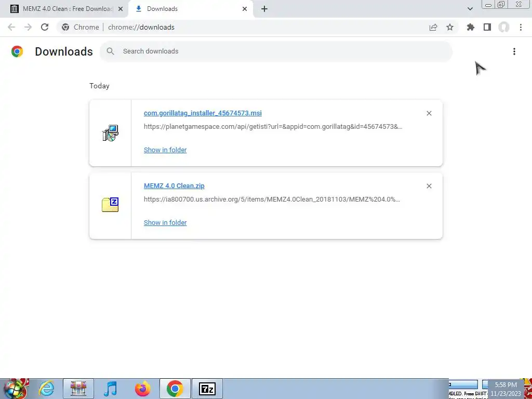532x399 pixels.
Task: Click the MEMZ zip file icon
Action: tap(110, 205)
